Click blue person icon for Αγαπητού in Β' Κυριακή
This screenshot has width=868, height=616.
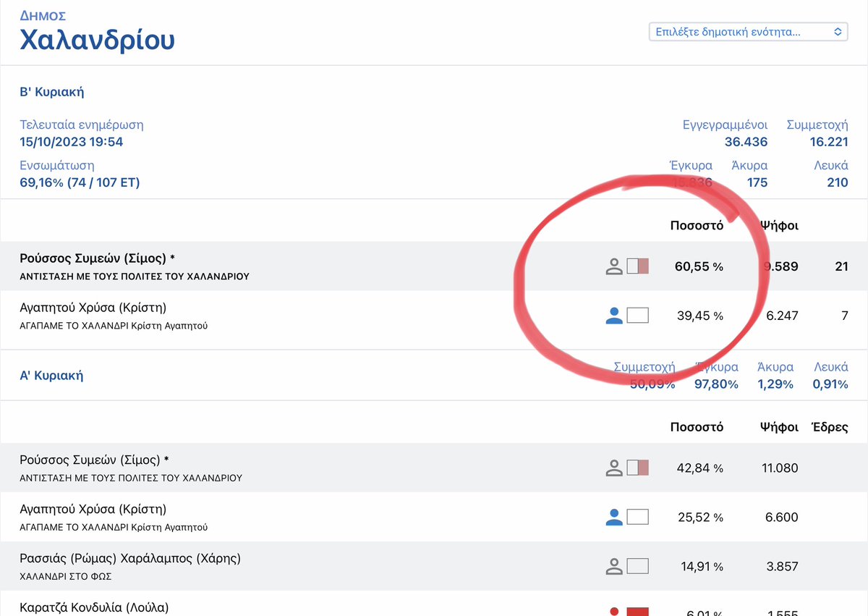(x=614, y=315)
